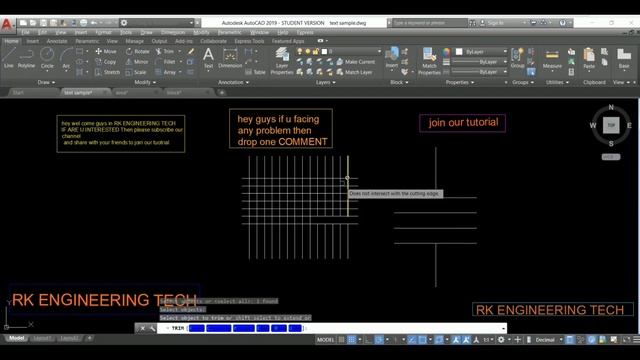
Task: Expand the Properties panel
Action: 460,82
